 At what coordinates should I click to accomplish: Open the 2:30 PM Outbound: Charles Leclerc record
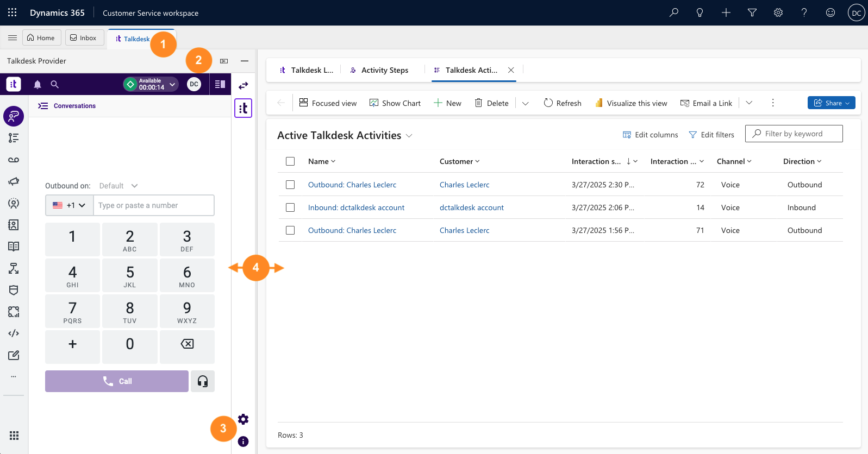(x=352, y=185)
